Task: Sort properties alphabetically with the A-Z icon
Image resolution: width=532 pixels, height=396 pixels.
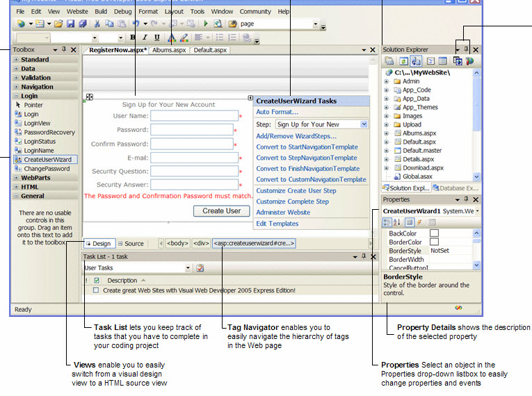Action: [398, 222]
